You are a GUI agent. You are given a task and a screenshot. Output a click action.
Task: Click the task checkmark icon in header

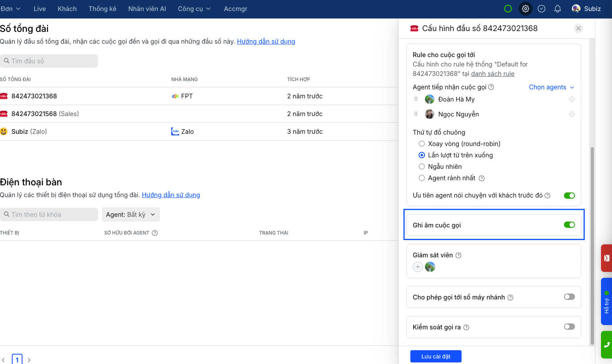click(x=542, y=9)
